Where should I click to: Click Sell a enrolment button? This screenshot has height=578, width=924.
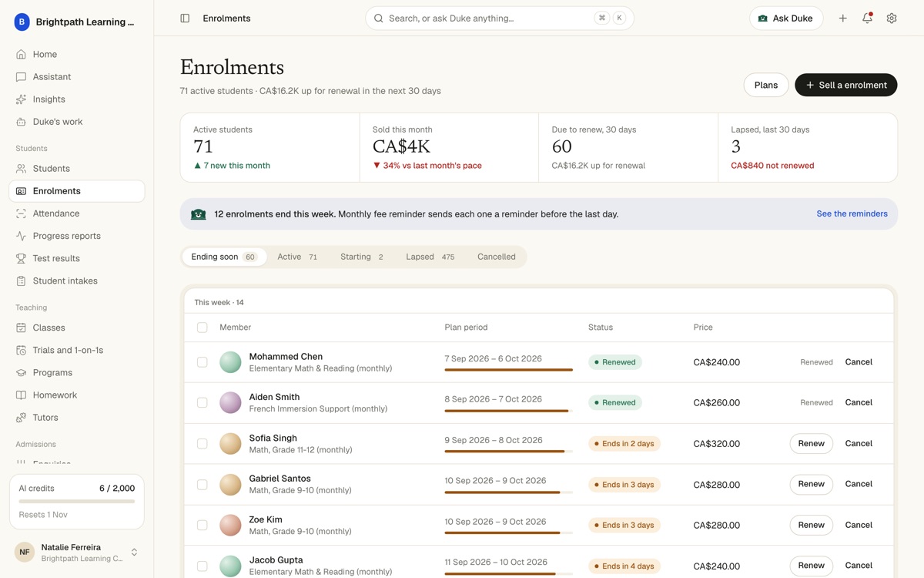(x=846, y=85)
